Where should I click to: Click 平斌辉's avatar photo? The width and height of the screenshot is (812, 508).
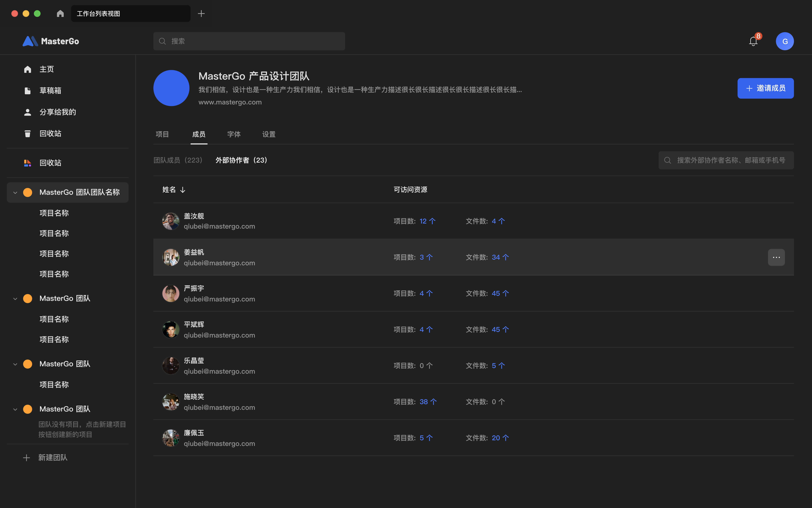pyautogui.click(x=171, y=330)
